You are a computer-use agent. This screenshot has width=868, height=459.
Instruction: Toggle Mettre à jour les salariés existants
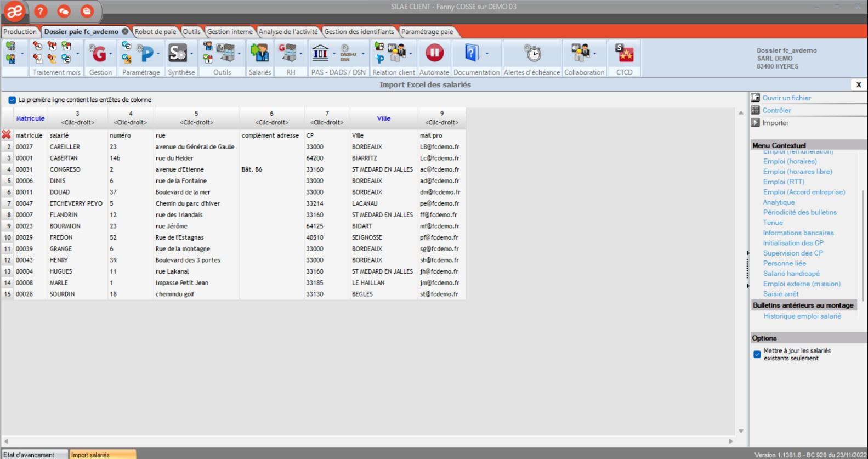(757, 354)
